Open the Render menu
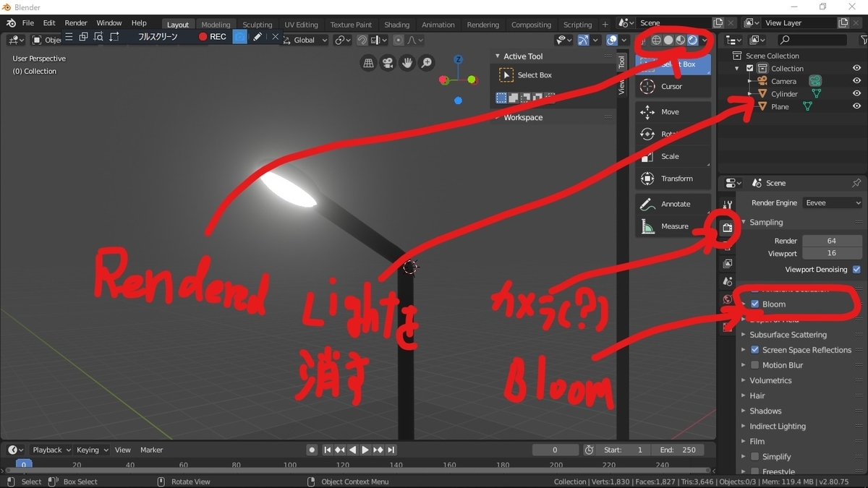868x488 pixels. 75,23
